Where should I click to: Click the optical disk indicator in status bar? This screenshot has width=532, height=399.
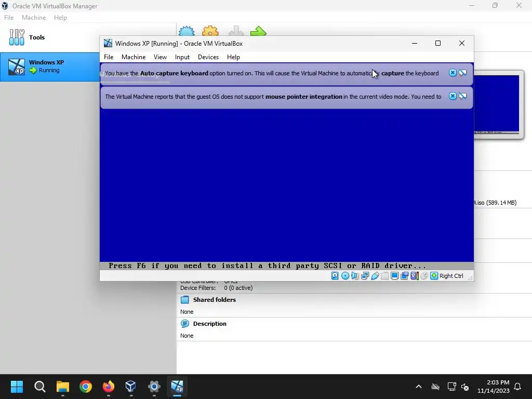click(345, 276)
